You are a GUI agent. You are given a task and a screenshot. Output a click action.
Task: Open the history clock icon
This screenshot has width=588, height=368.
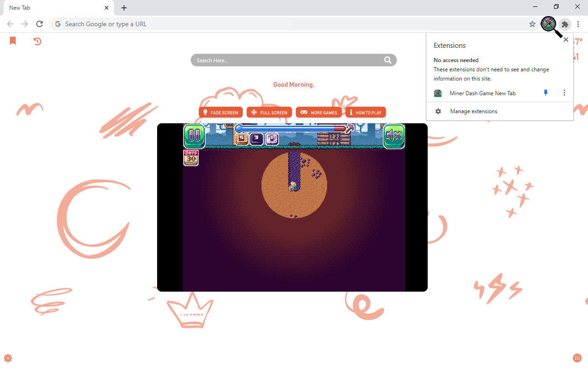[38, 41]
